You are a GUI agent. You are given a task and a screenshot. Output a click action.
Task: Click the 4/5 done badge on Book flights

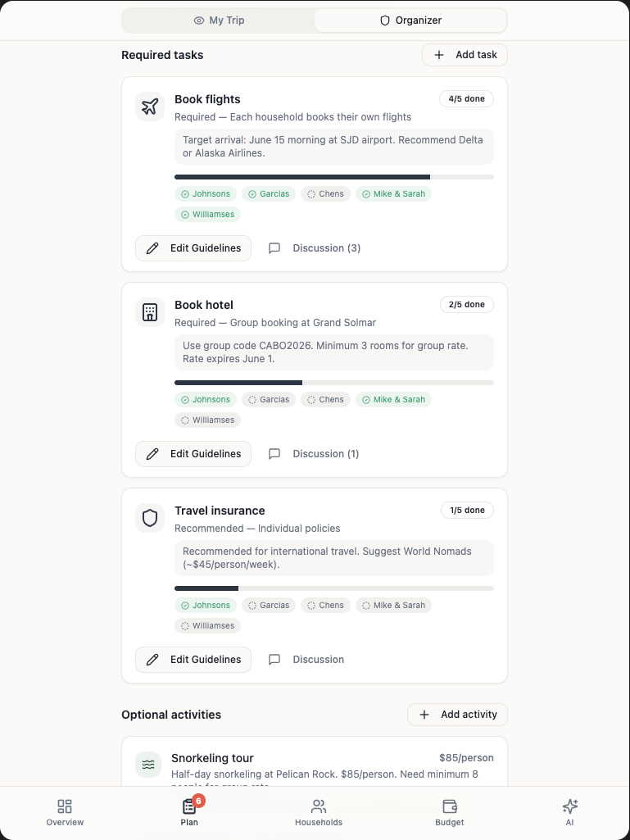466,99
